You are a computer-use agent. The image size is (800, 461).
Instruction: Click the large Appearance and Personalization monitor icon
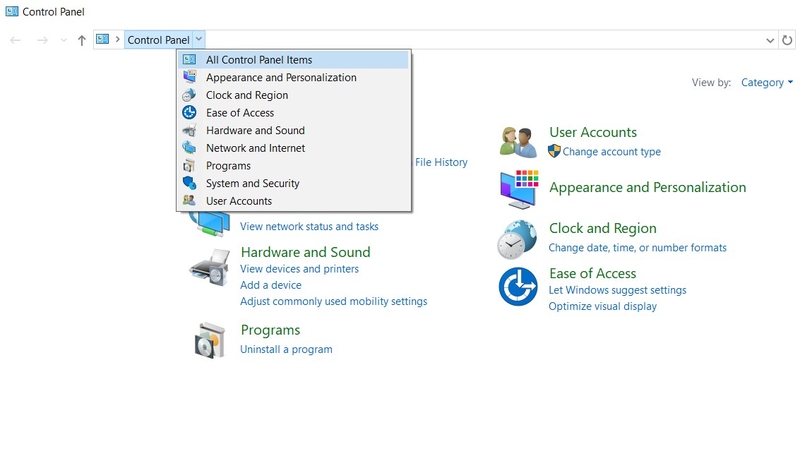tap(519, 189)
